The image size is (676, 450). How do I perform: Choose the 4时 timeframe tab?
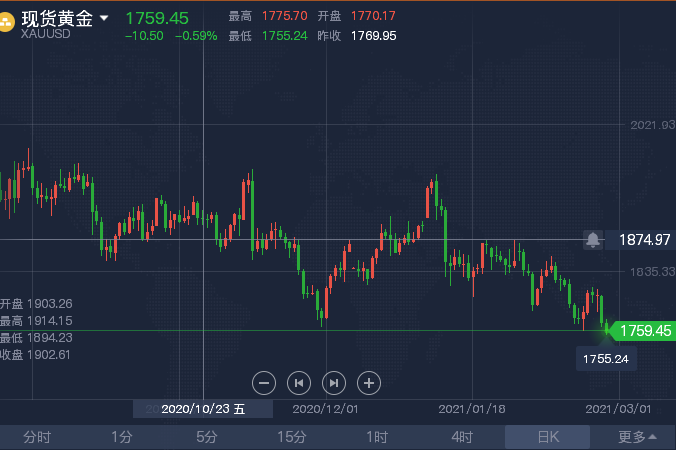462,437
